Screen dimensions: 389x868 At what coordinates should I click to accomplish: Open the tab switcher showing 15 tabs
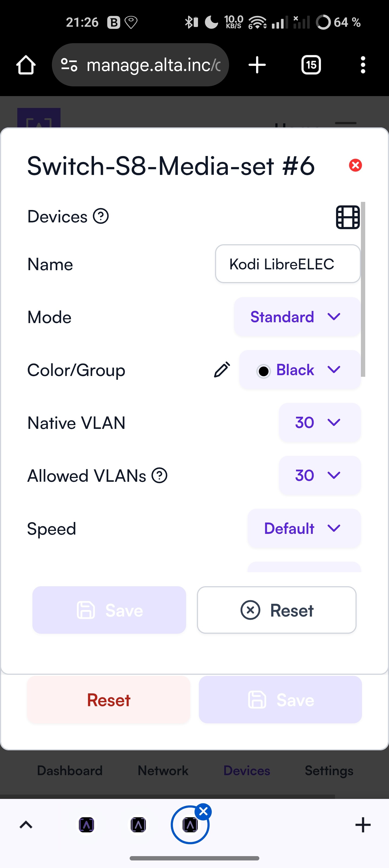click(311, 65)
